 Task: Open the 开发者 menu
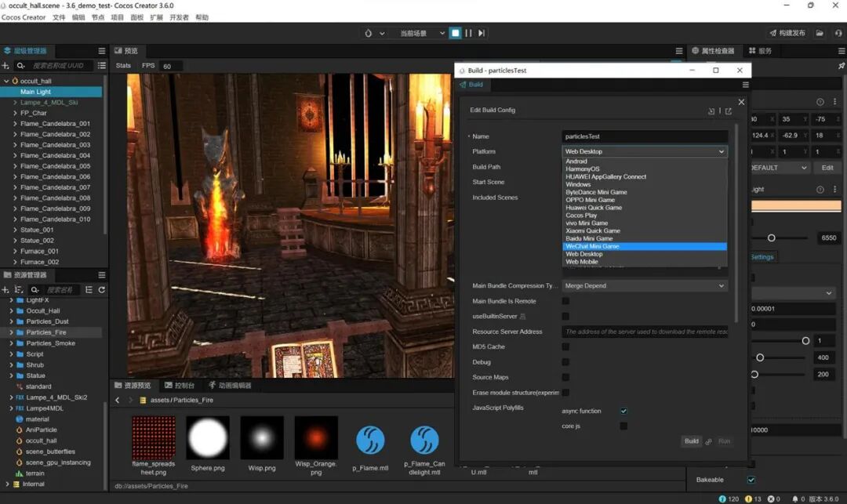coord(179,17)
